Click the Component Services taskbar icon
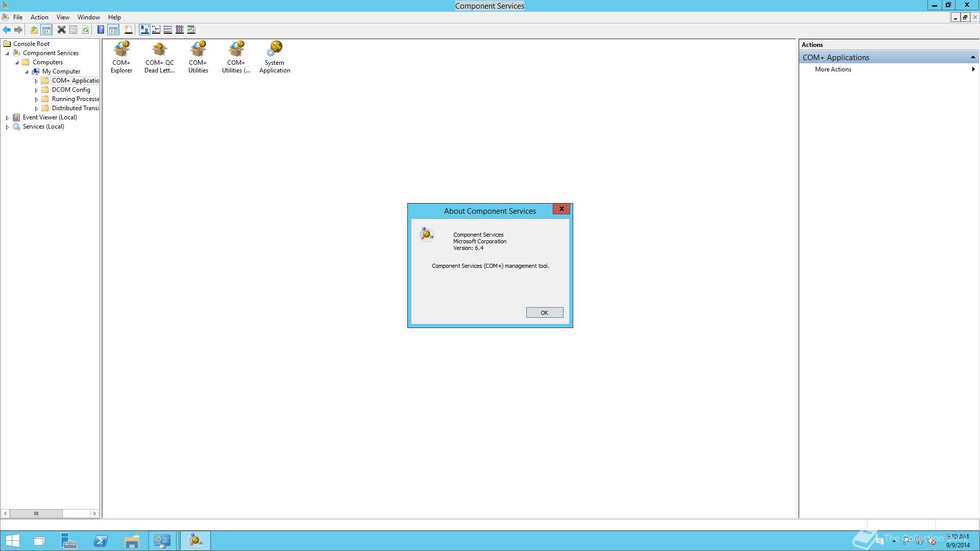980x551 pixels. (x=195, y=541)
